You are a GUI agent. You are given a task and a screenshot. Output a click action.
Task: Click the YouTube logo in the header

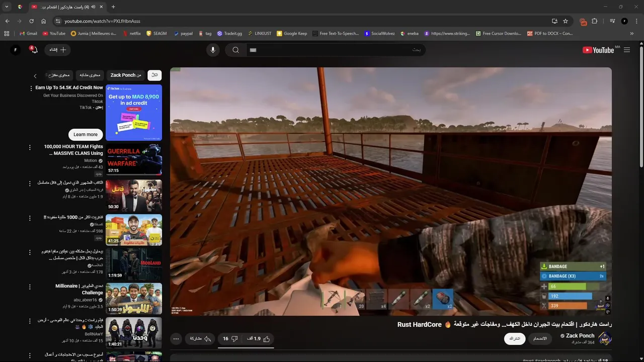[598, 50]
